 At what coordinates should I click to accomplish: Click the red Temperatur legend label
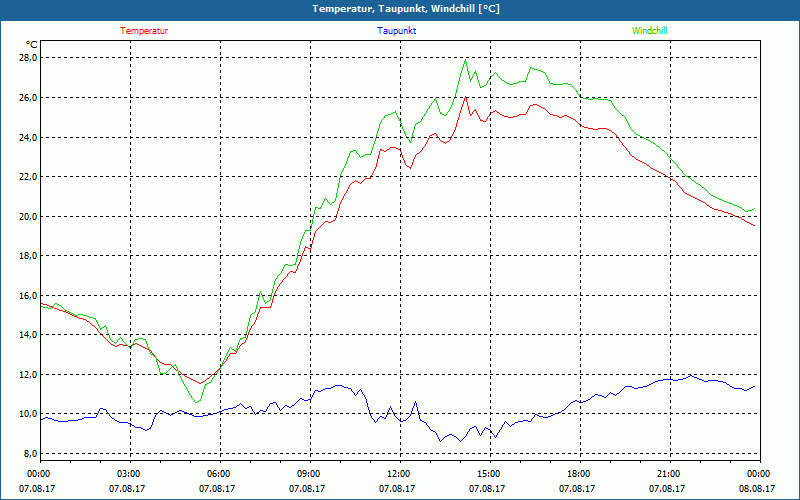click(144, 31)
